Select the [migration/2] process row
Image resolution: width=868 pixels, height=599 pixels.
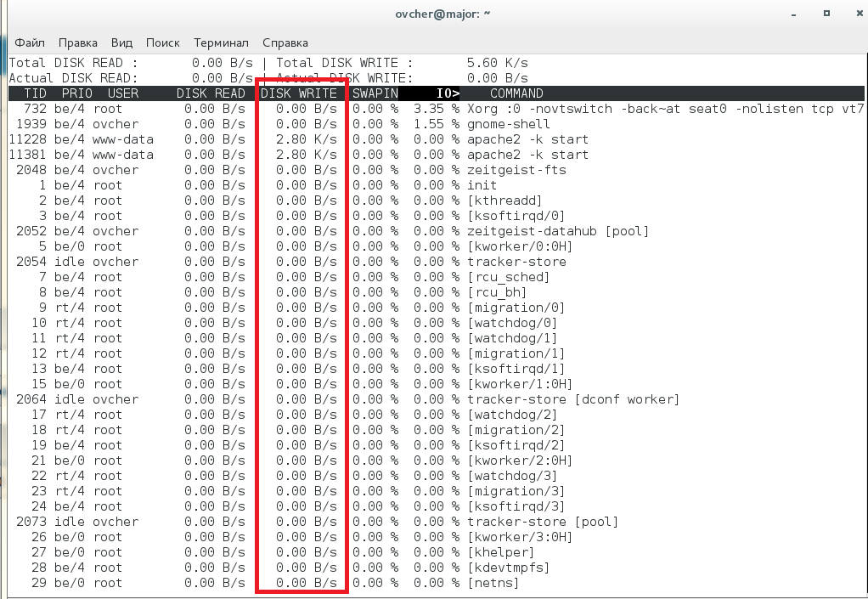click(x=437, y=431)
